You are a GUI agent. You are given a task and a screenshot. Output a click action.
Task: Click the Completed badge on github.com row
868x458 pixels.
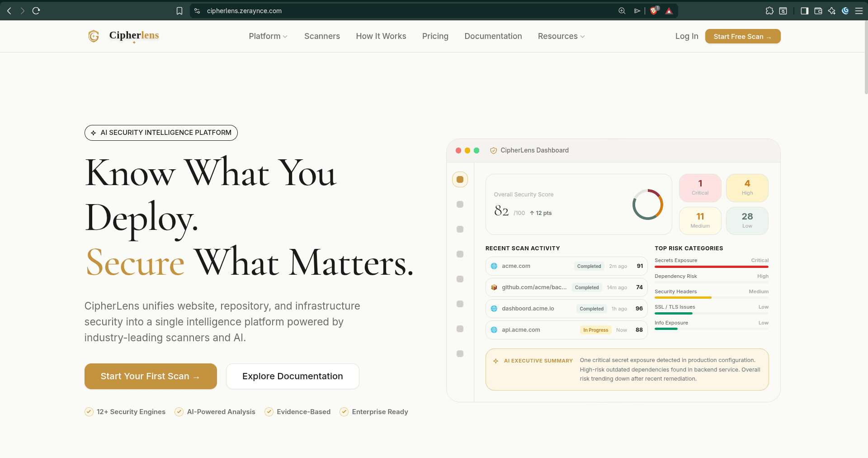(x=587, y=287)
